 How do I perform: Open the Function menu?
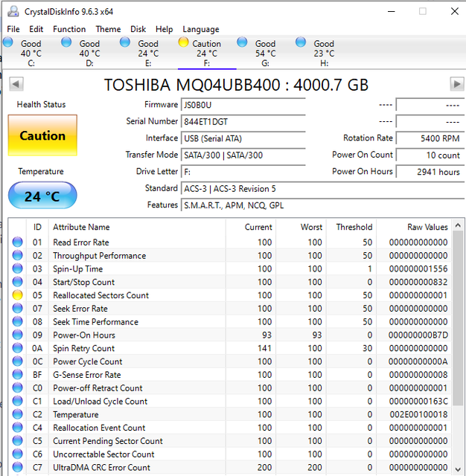tap(69, 29)
